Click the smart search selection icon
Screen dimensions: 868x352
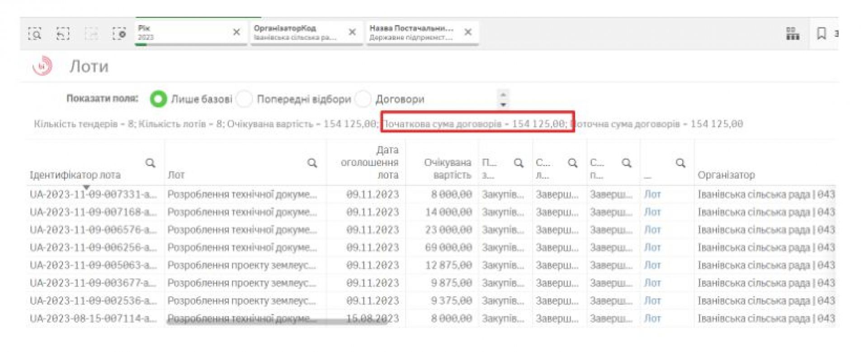pyautogui.click(x=35, y=33)
